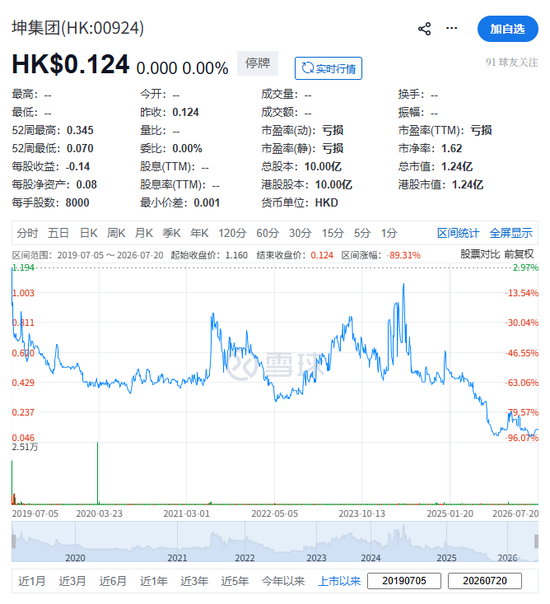
Task: Choose the 60分 interval tab
Action: (268, 233)
